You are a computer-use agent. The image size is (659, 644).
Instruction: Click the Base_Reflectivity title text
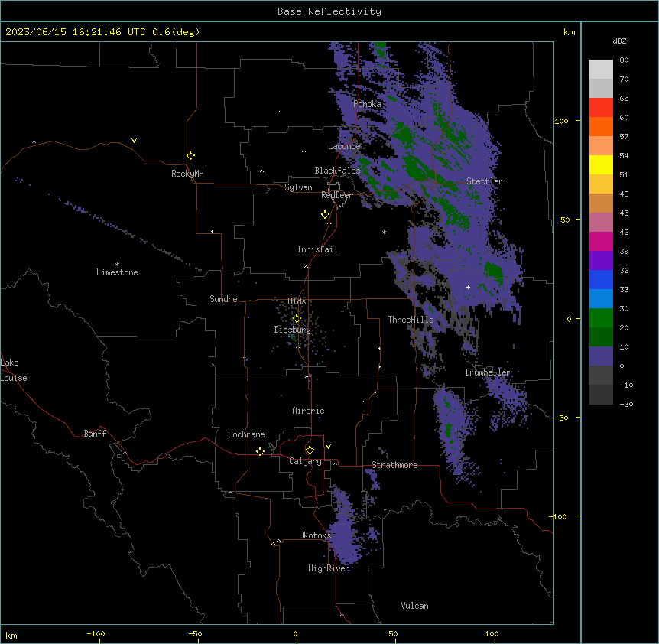point(329,11)
